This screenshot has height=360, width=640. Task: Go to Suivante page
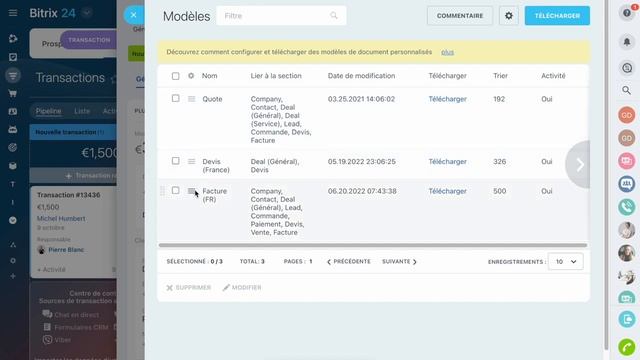399,262
